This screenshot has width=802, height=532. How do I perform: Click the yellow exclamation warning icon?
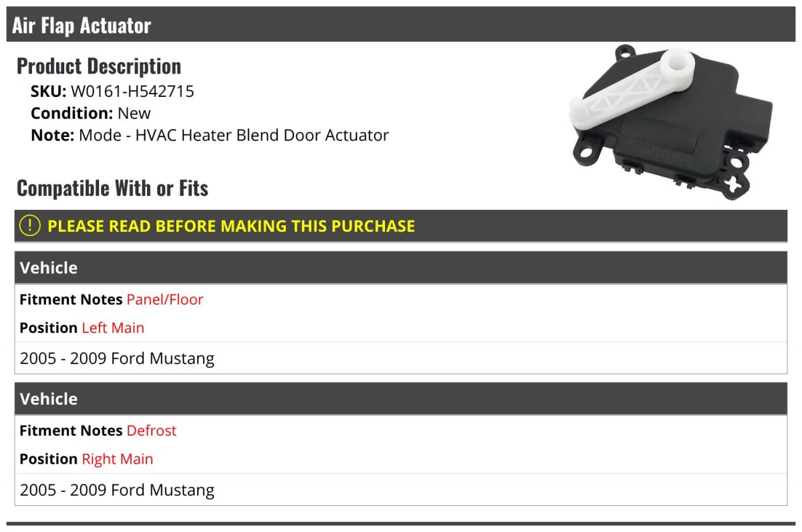tap(30, 226)
